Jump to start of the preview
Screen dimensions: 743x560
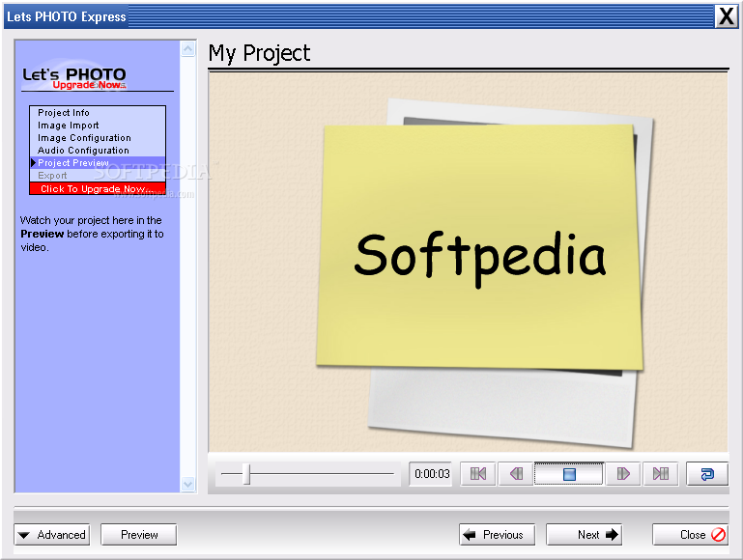coord(477,474)
